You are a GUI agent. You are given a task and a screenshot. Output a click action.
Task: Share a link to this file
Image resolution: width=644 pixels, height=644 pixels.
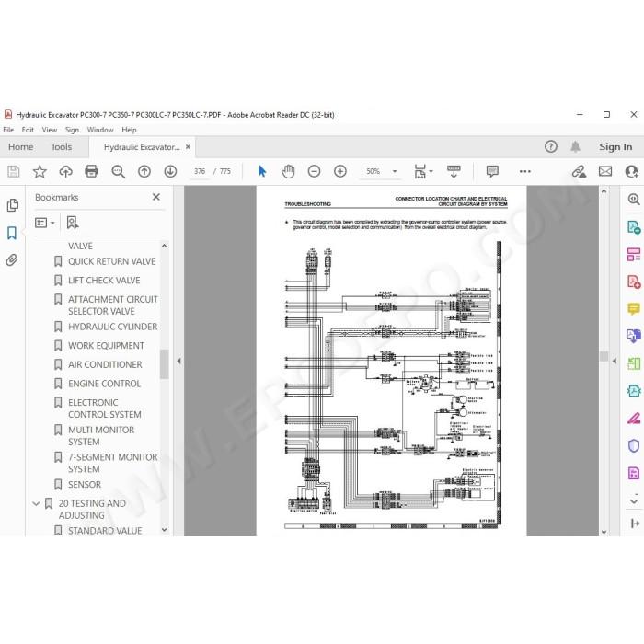tap(579, 171)
